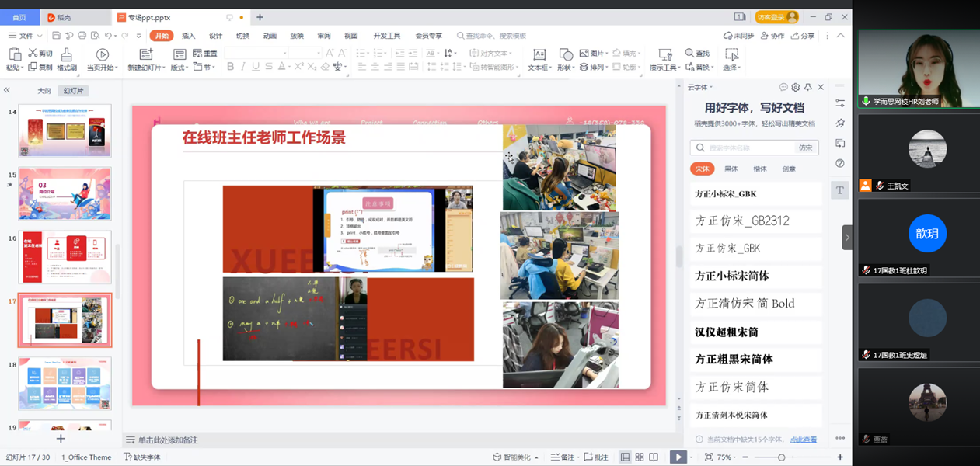Switch to the 大纲 outline tab
Viewport: 980px width, 466px height.
pos(44,91)
